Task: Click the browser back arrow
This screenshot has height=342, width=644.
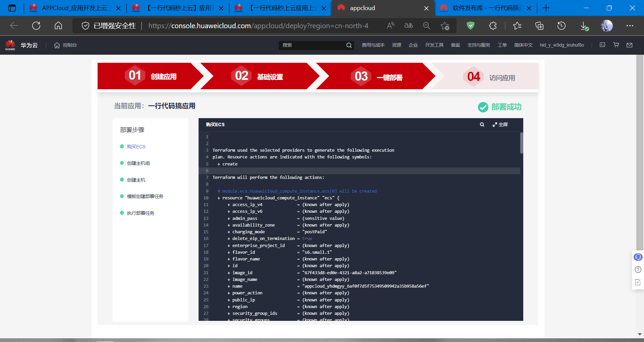Action: (14, 26)
